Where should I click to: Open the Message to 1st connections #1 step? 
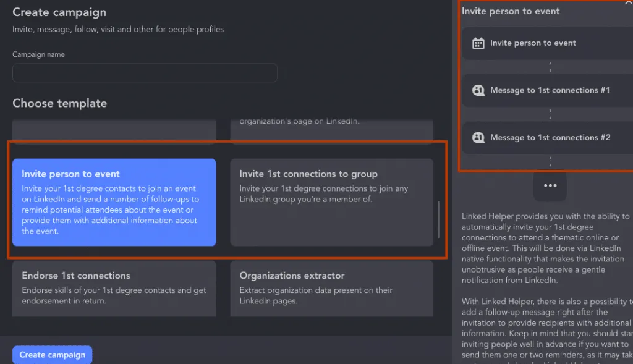click(548, 90)
